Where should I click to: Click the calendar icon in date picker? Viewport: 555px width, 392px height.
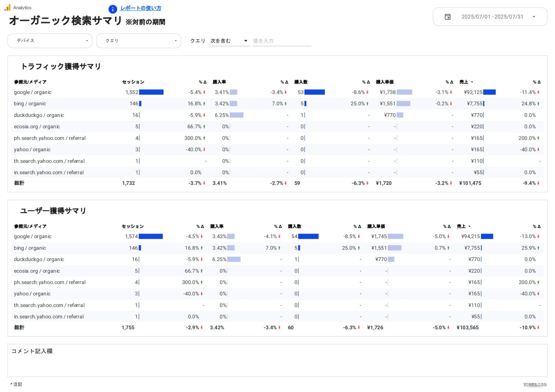(447, 17)
